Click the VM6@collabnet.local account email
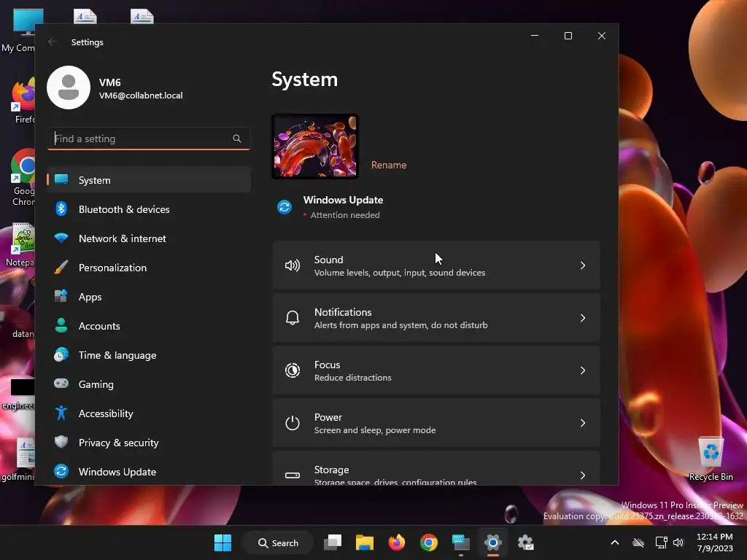 coord(141,96)
